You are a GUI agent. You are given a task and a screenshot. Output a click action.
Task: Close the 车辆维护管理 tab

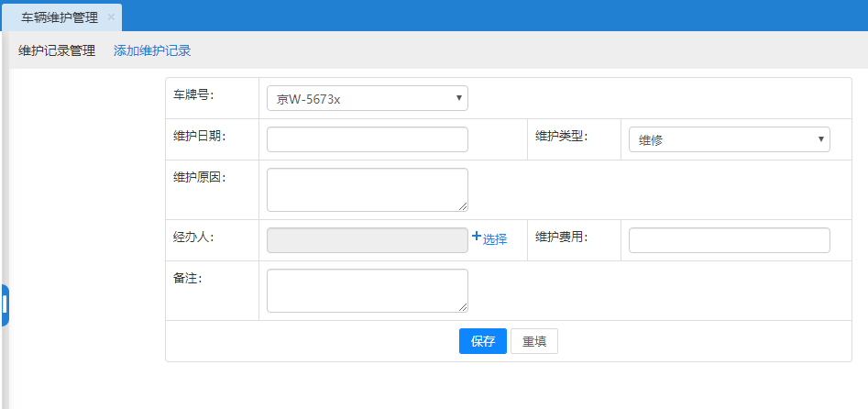[x=111, y=17]
